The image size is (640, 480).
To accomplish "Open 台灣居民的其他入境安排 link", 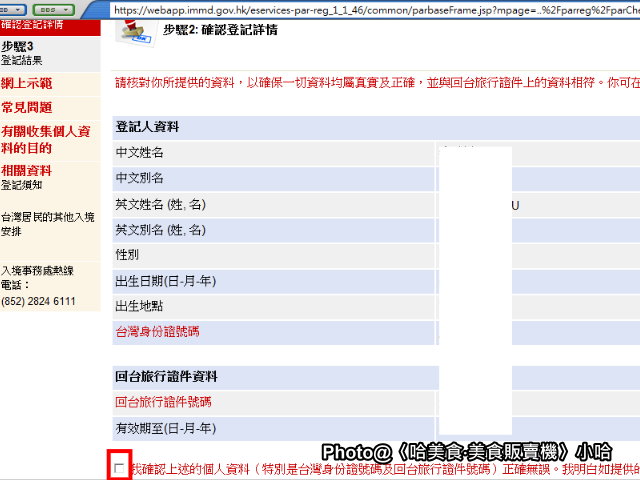I will (x=47, y=224).
